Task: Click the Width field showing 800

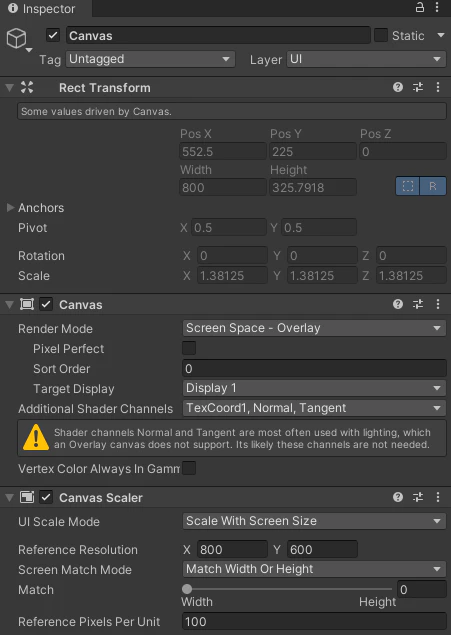Action: pos(223,187)
